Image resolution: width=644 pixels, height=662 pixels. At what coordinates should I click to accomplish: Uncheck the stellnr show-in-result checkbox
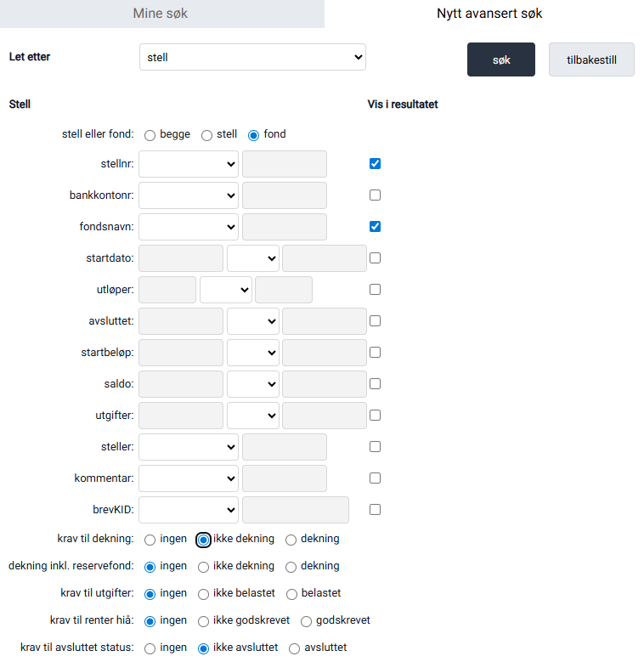[375, 164]
